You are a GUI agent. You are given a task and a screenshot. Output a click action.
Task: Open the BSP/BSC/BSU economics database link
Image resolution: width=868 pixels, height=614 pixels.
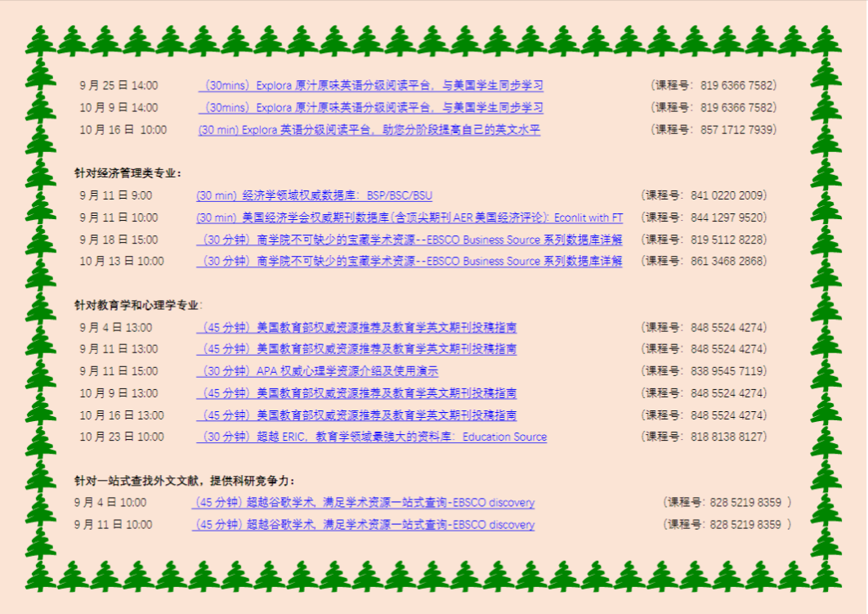(314, 196)
